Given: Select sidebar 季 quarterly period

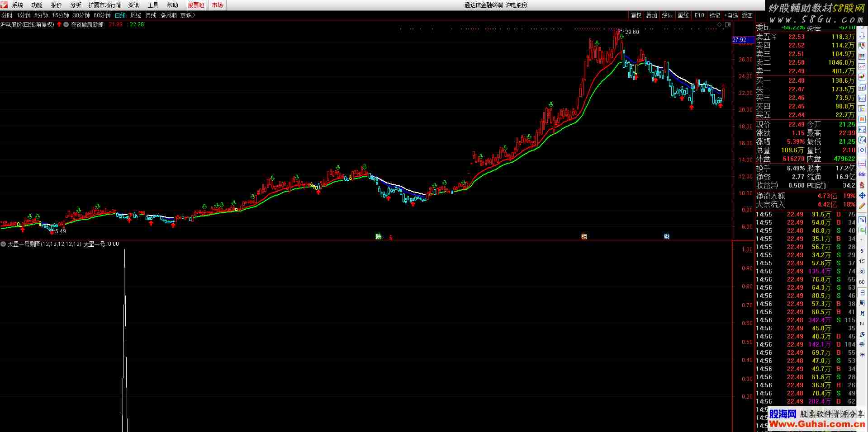Looking at the screenshot, I should point(862,344).
